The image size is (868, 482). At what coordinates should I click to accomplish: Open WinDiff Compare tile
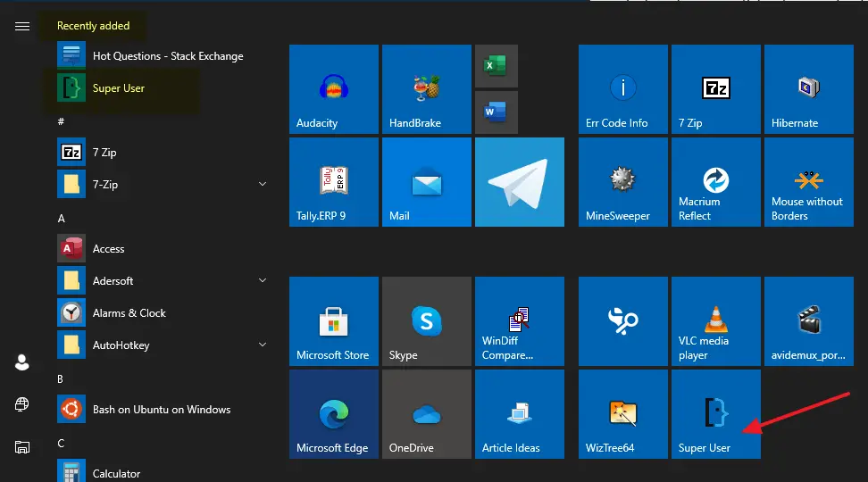tap(520, 321)
